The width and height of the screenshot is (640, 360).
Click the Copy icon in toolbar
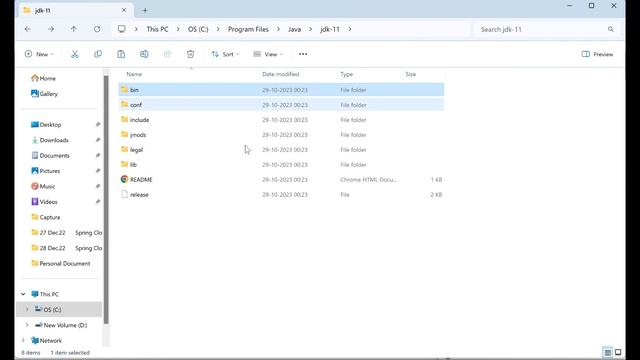[x=98, y=54]
